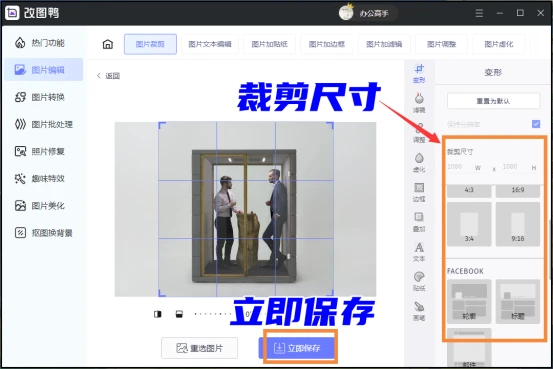
Task: Click the crop height H input field
Action: [x=515, y=167]
